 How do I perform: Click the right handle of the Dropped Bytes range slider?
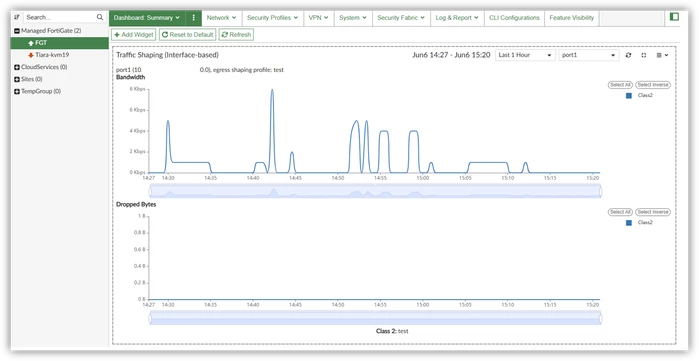[601, 319]
